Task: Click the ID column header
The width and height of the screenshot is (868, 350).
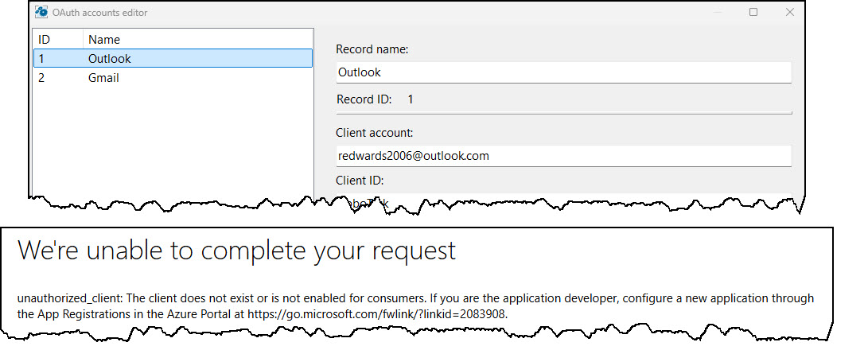Action: (57, 39)
